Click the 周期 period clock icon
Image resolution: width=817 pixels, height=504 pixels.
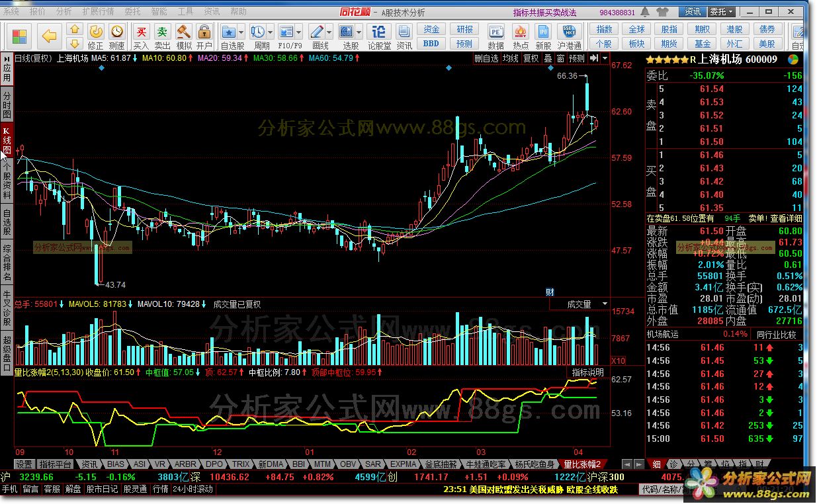(x=258, y=32)
